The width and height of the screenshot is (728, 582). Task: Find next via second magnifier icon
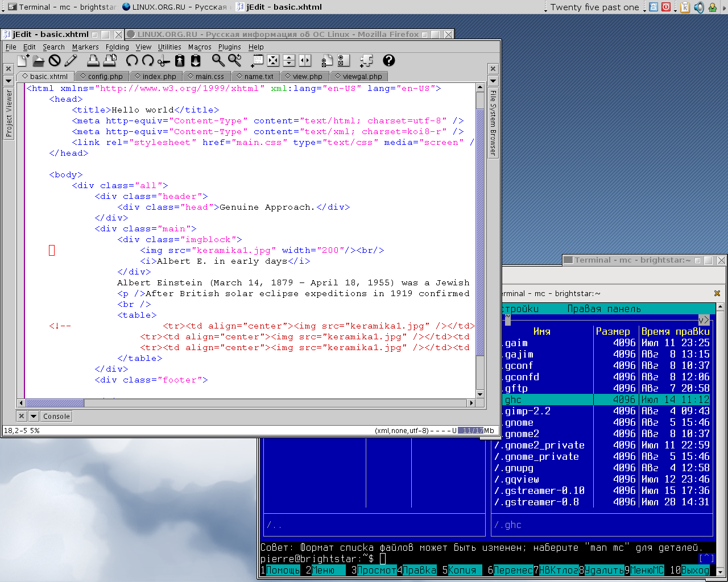[x=235, y=60]
